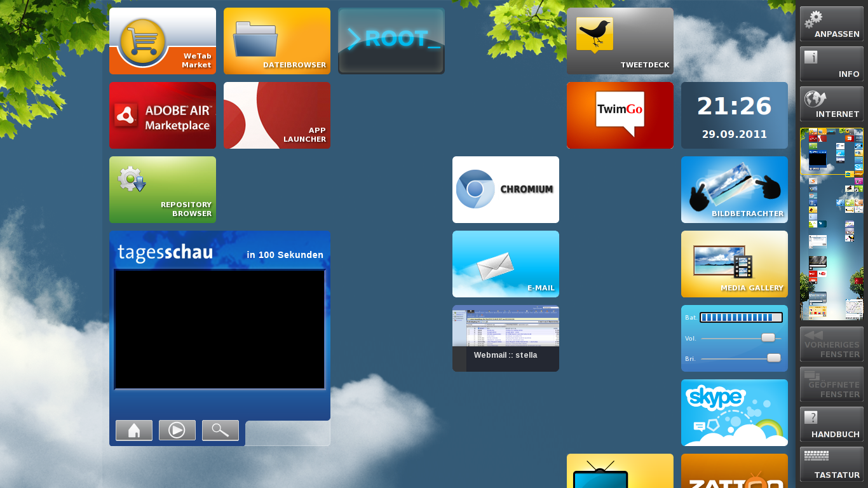This screenshot has width=868, height=488.
Task: Click the Internet sidebar button
Action: [832, 104]
